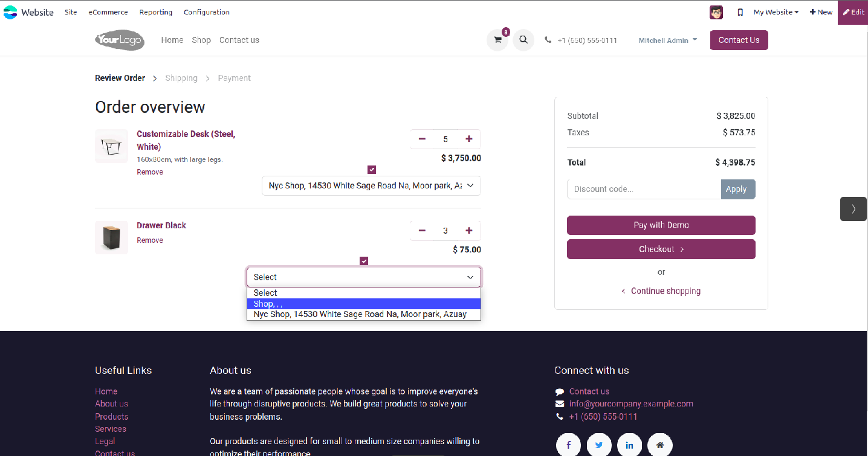The image size is (868, 456).
Task: Click the Continue shopping link
Action: (665, 291)
